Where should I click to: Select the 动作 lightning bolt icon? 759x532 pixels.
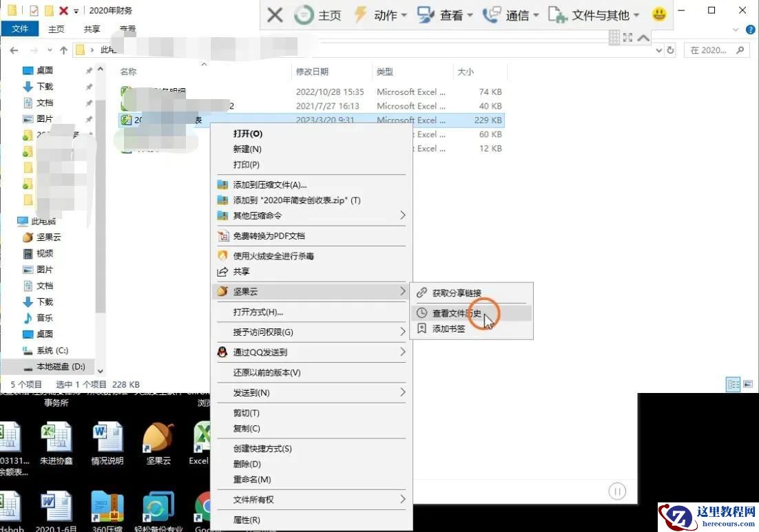pyautogui.click(x=362, y=15)
